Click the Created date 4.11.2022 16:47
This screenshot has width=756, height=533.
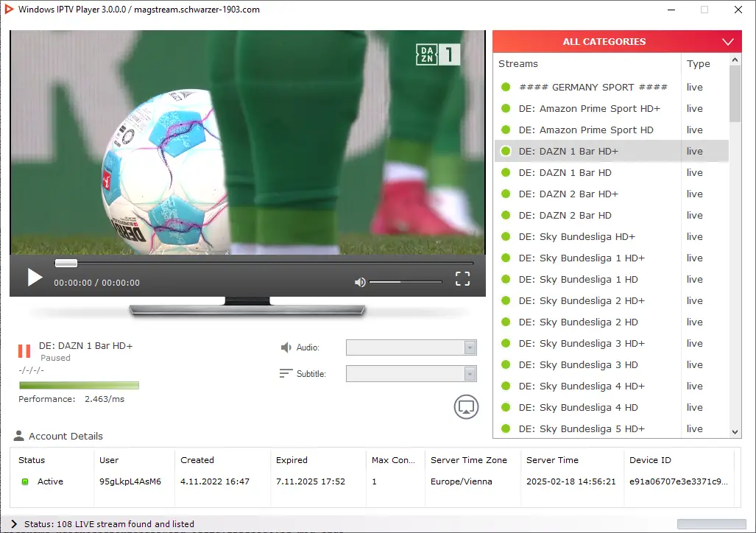[x=214, y=481]
